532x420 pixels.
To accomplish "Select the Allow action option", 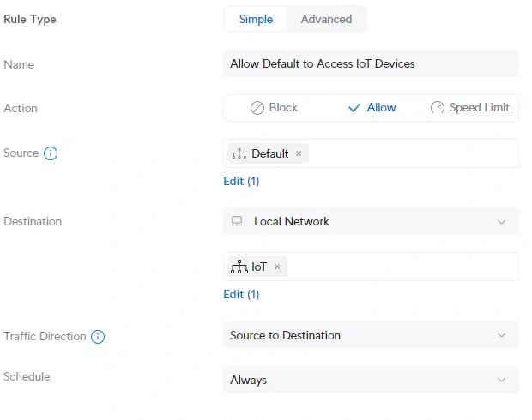I will click(x=372, y=108).
